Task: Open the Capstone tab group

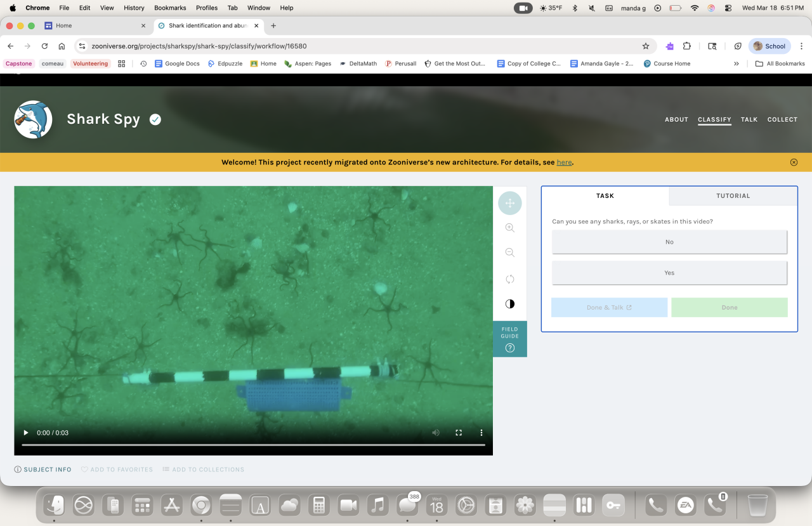Action: (18, 63)
